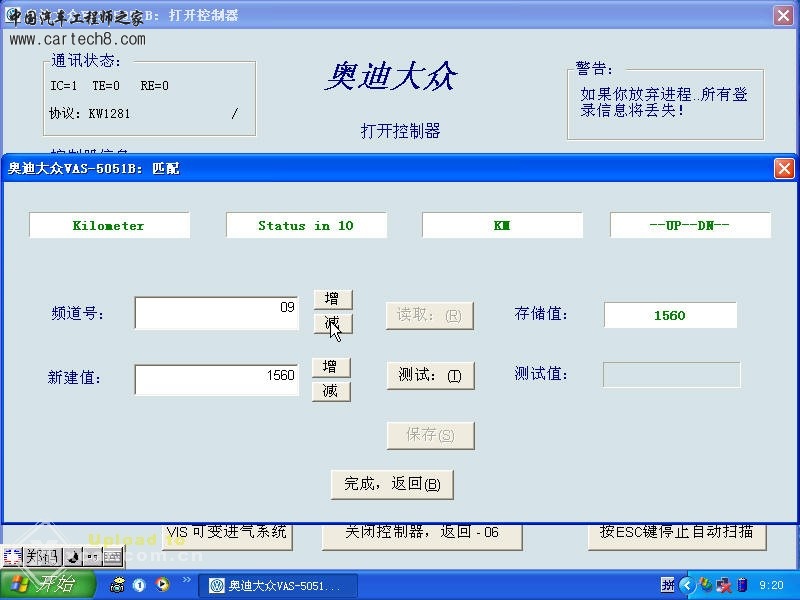800x600 pixels.
Task: Close the 匹配 adaptation dialog
Action: click(784, 168)
